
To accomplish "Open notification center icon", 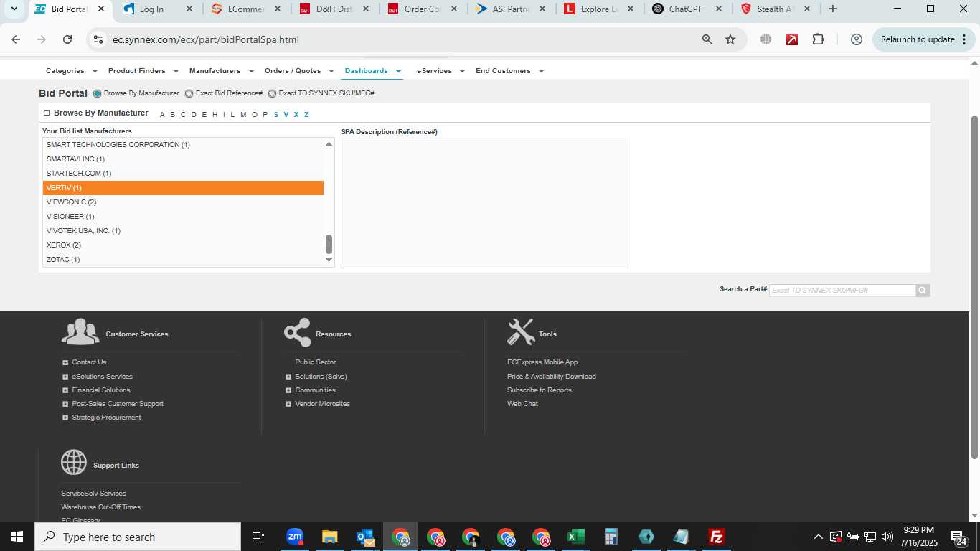I will tap(958, 537).
